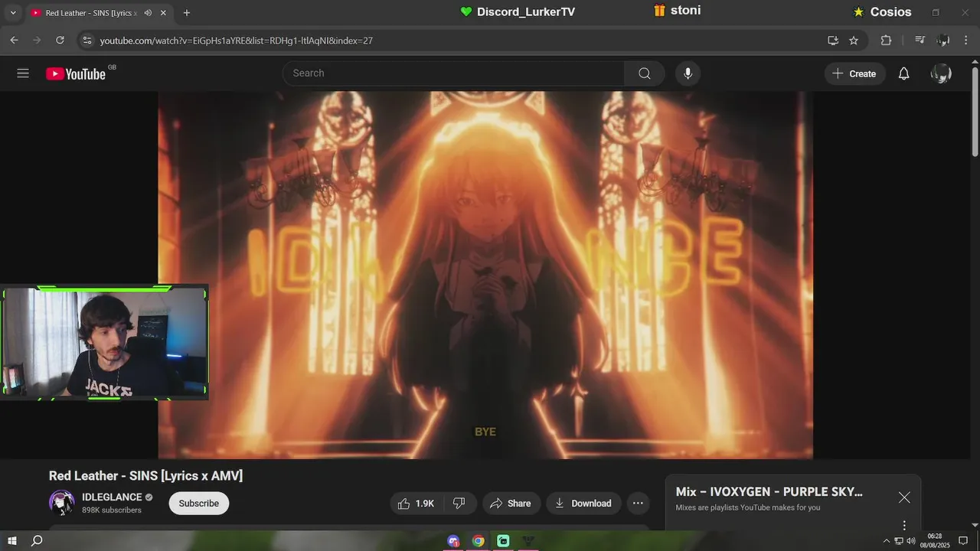Dislike the video with thumbs down
Viewport: 980px width, 551px height.
pyautogui.click(x=459, y=503)
